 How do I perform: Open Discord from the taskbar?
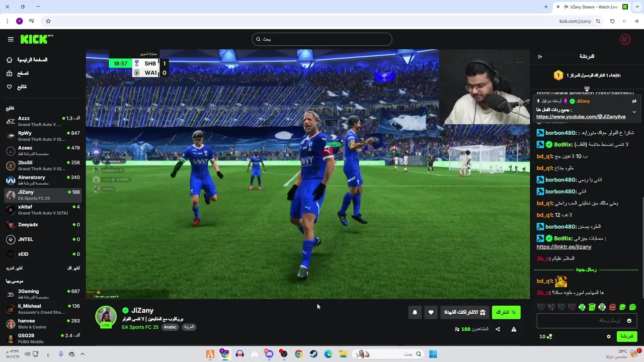click(269, 354)
